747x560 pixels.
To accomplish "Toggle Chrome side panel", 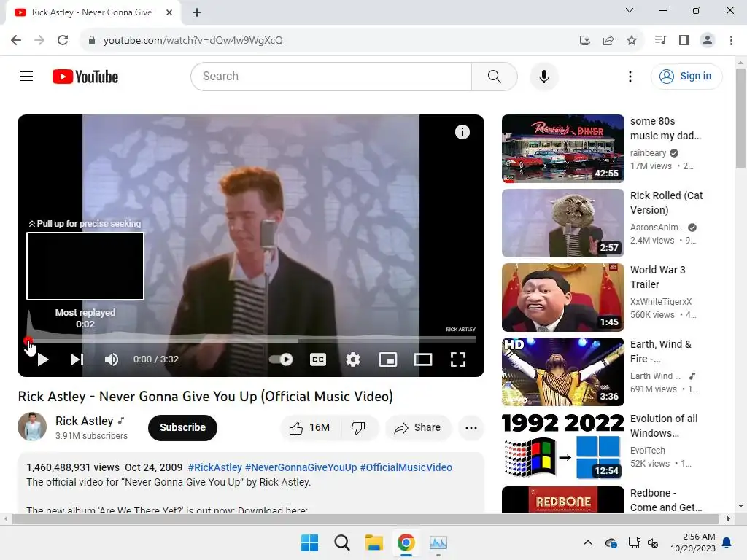I will pos(684,40).
